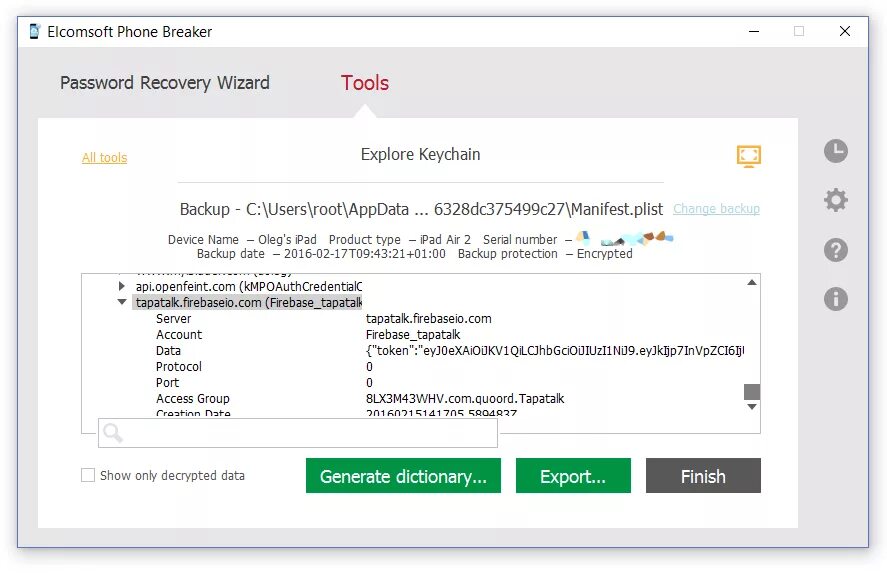This screenshot has width=887, height=573.
Task: Focus the keychain search input field
Action: (x=298, y=433)
